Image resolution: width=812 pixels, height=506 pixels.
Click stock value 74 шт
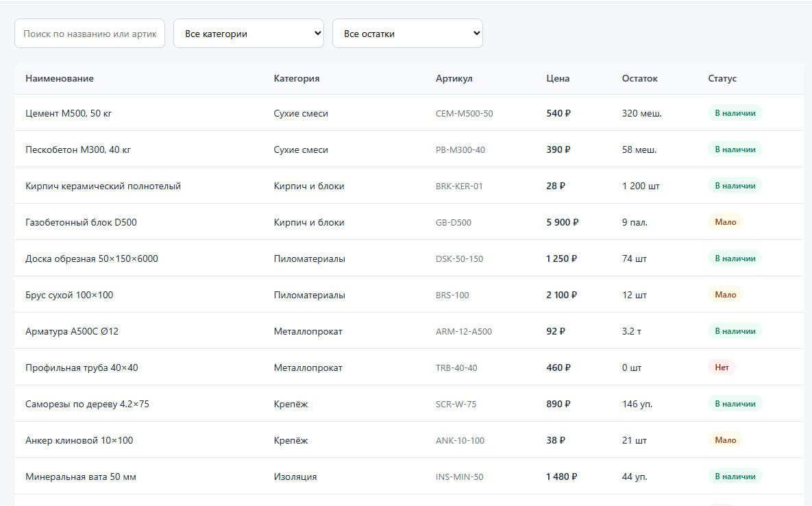(x=635, y=258)
